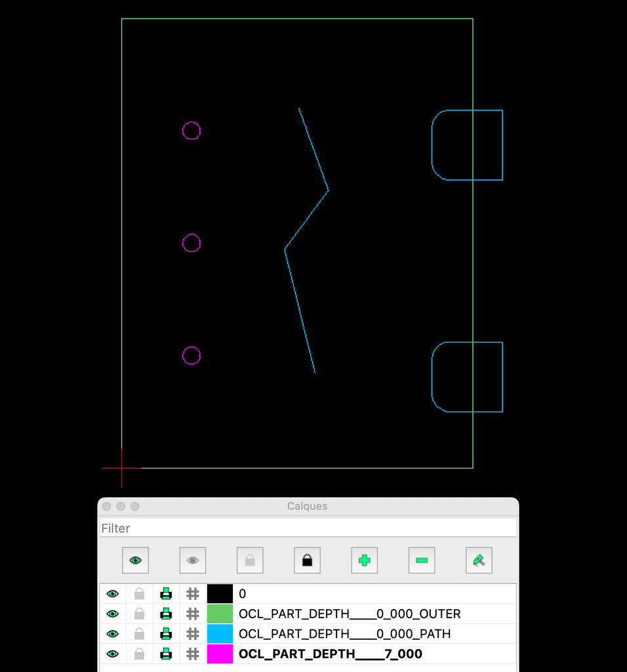The image size is (627, 672).
Task: Click the black color swatch of layer 0
Action: [220, 593]
